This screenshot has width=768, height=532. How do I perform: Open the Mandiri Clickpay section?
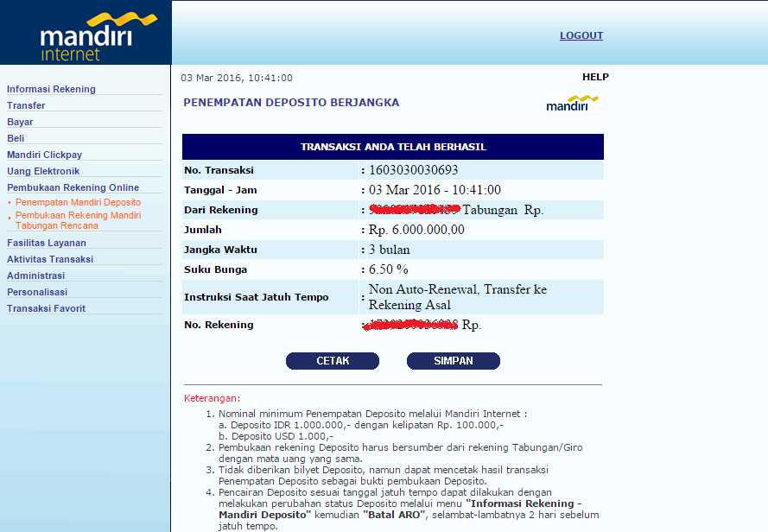(x=43, y=155)
